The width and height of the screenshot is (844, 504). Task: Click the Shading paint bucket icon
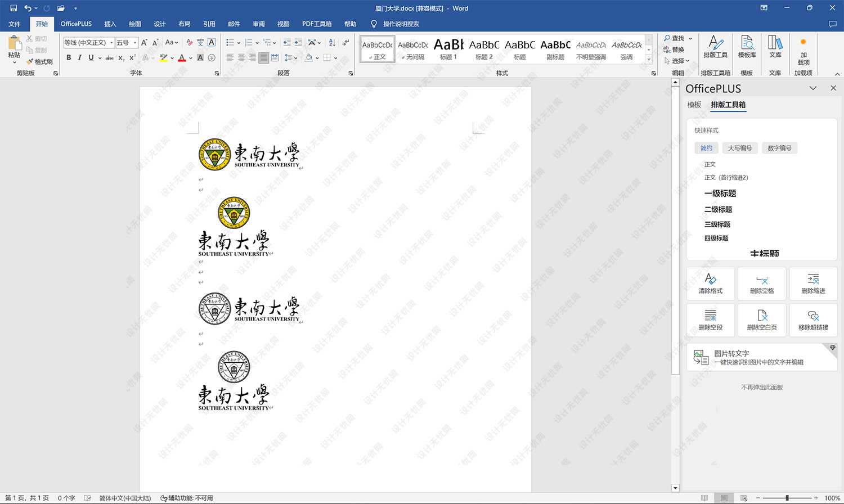pos(308,57)
